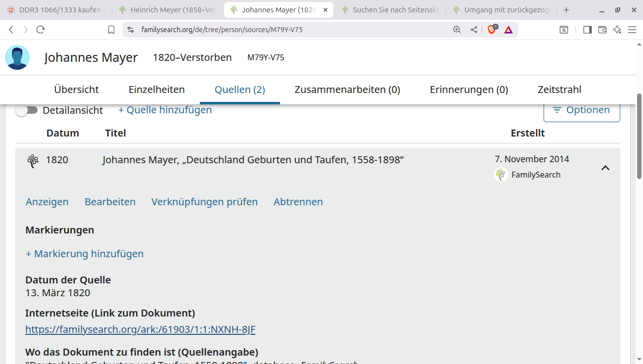The width and height of the screenshot is (643, 364).
Task: Open Brave Shields lion icon
Action: click(492, 30)
